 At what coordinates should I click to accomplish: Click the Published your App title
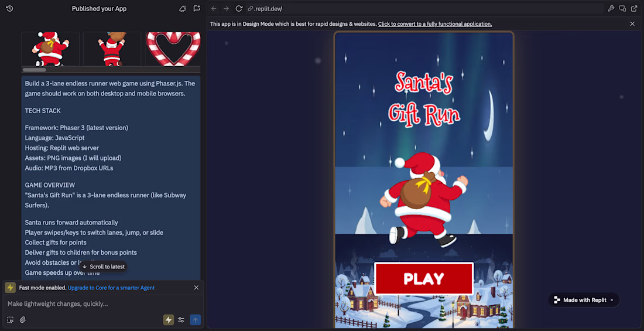click(99, 9)
